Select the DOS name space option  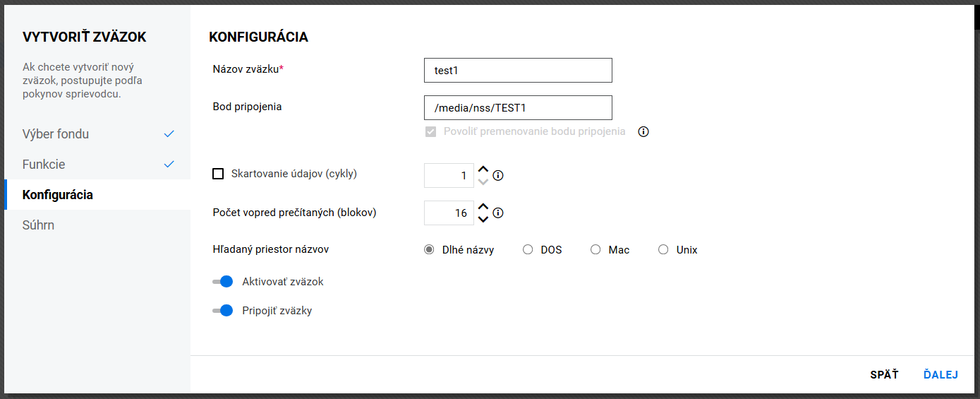[528, 249]
